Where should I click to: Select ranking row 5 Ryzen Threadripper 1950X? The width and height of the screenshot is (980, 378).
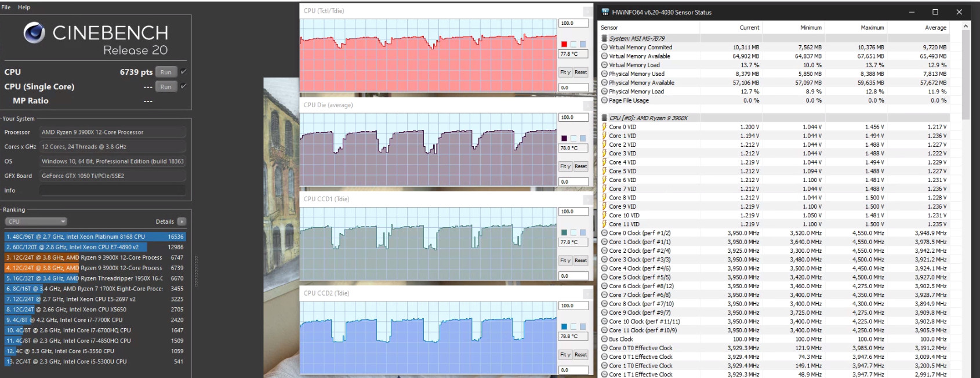click(x=95, y=278)
